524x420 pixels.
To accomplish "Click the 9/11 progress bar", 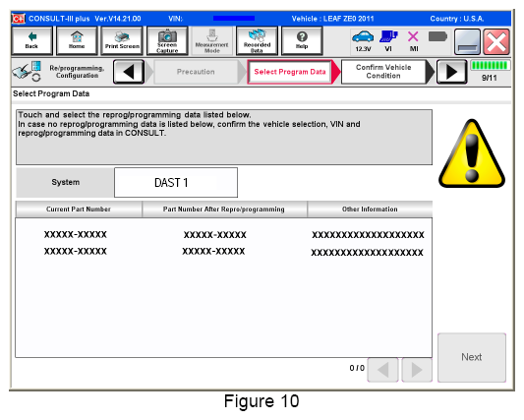I will coord(490,65).
